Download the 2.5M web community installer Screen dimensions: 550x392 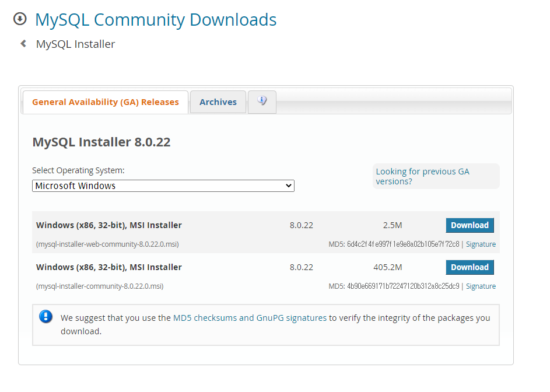470,225
